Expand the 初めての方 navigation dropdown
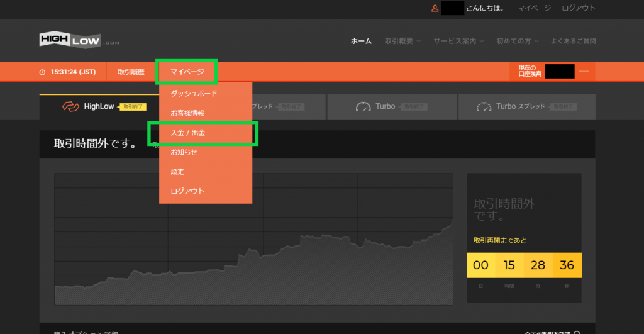This screenshot has height=334, width=644. tap(517, 41)
